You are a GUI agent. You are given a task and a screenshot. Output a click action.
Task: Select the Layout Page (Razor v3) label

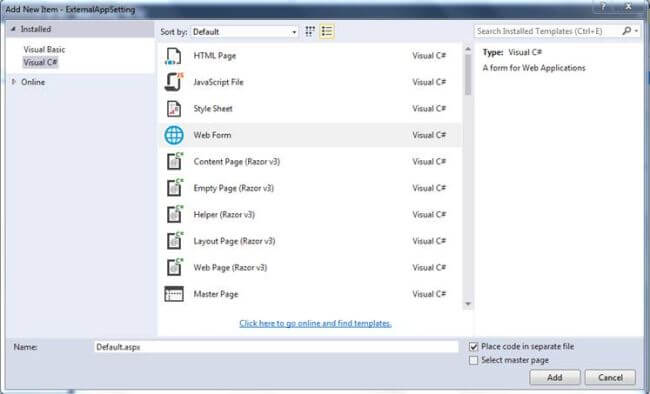[234, 241]
